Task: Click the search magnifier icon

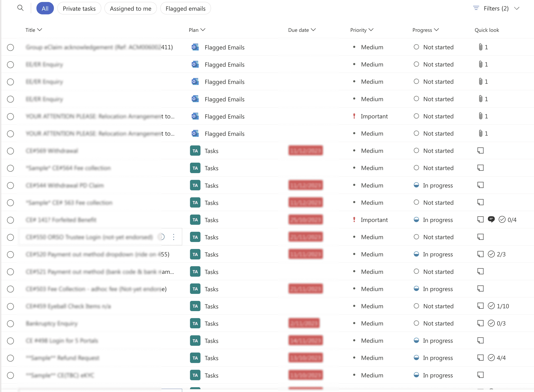Action: (20, 8)
